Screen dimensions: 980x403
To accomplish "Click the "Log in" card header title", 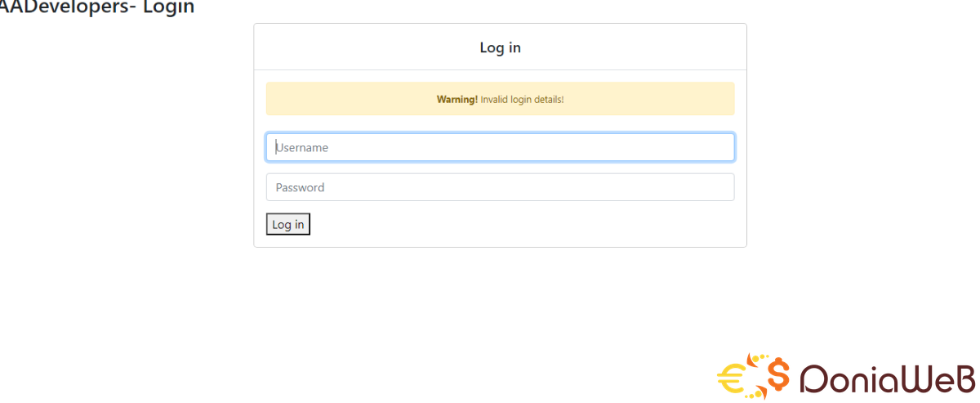I will click(500, 47).
